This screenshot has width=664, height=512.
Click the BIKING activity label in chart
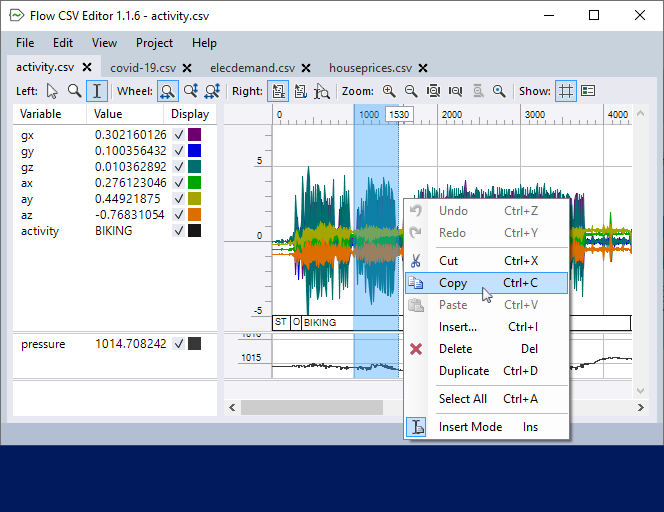320,323
